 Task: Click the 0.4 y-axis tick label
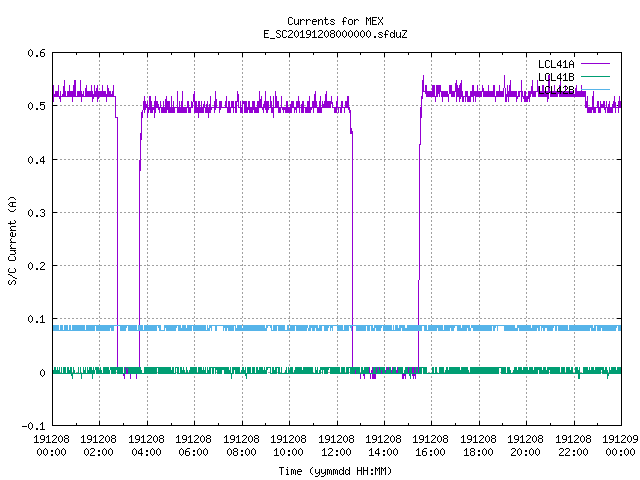pos(36,160)
